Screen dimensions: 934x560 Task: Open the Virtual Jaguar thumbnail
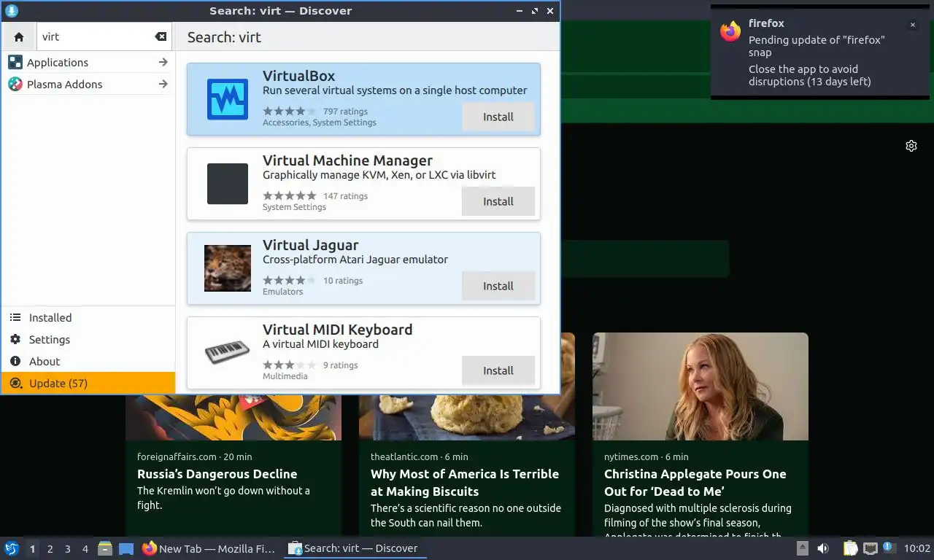tap(228, 268)
